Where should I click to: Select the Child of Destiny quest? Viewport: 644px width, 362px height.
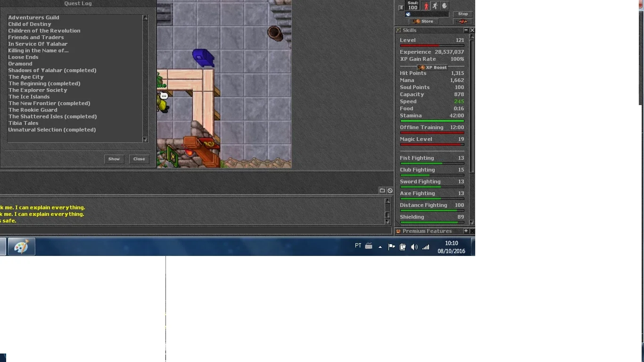[x=30, y=24]
